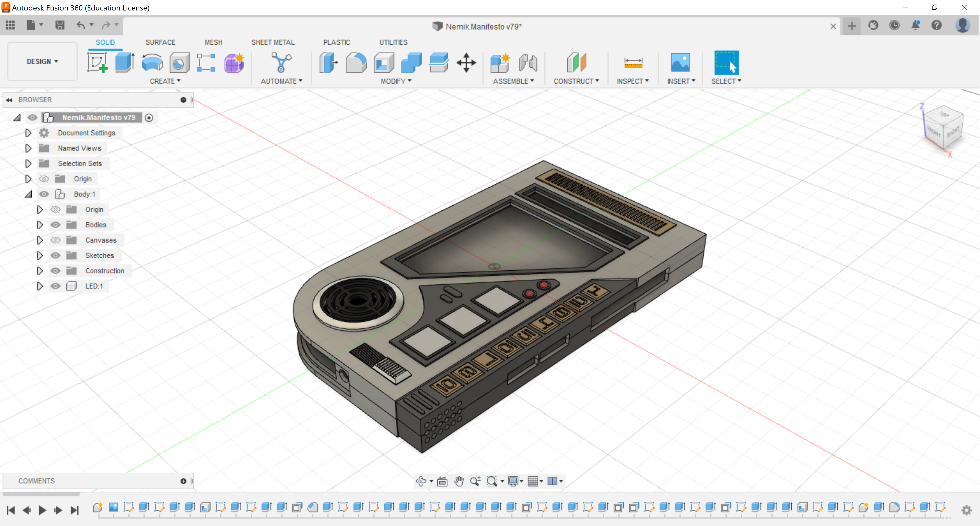
Task: Select the Rectangular Pattern tool icon
Action: click(206, 62)
